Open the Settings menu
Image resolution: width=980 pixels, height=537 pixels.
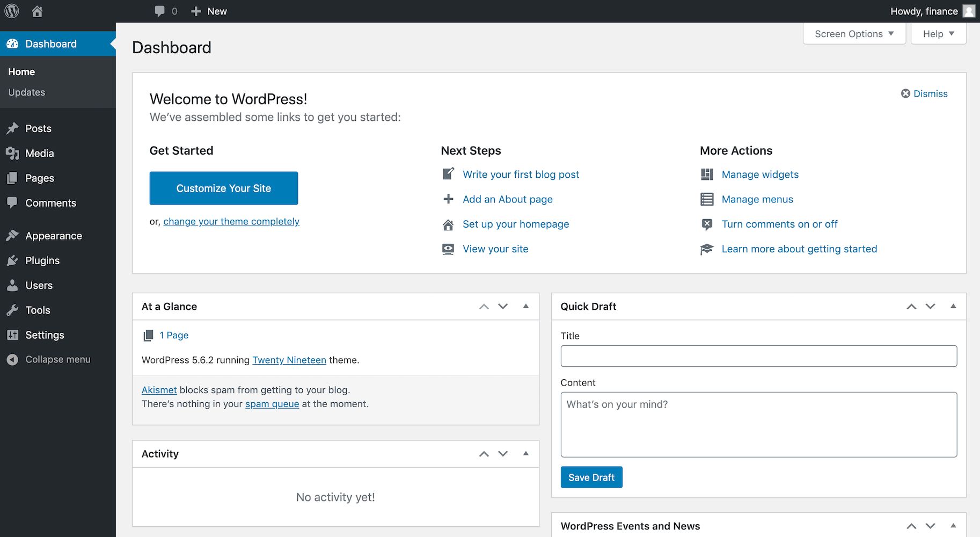58,335
